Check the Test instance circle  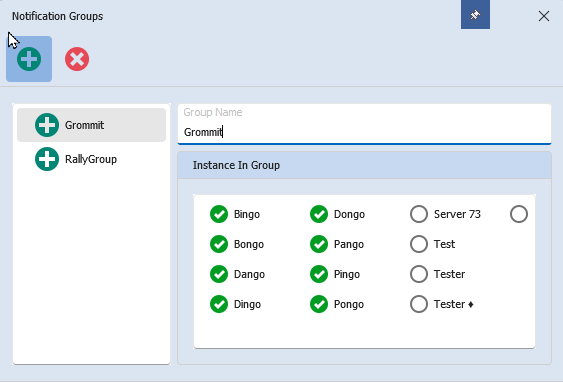point(419,244)
